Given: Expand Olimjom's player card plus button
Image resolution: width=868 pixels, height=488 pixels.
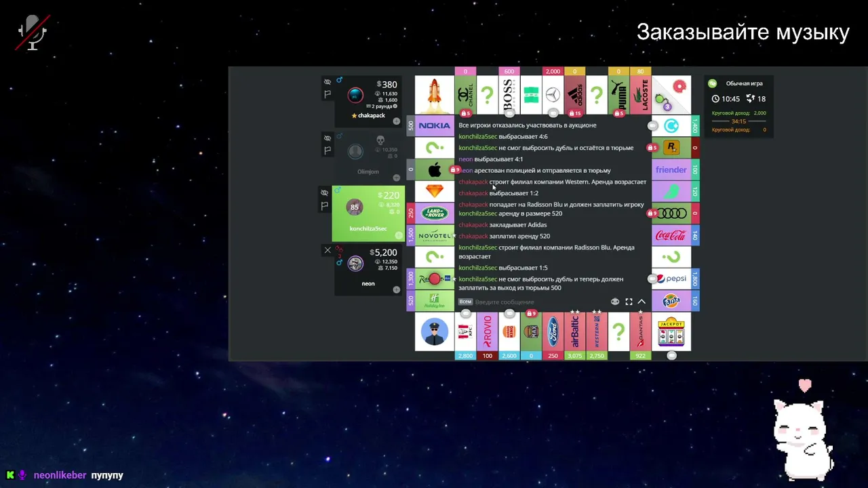Looking at the screenshot, I should pos(396,177).
